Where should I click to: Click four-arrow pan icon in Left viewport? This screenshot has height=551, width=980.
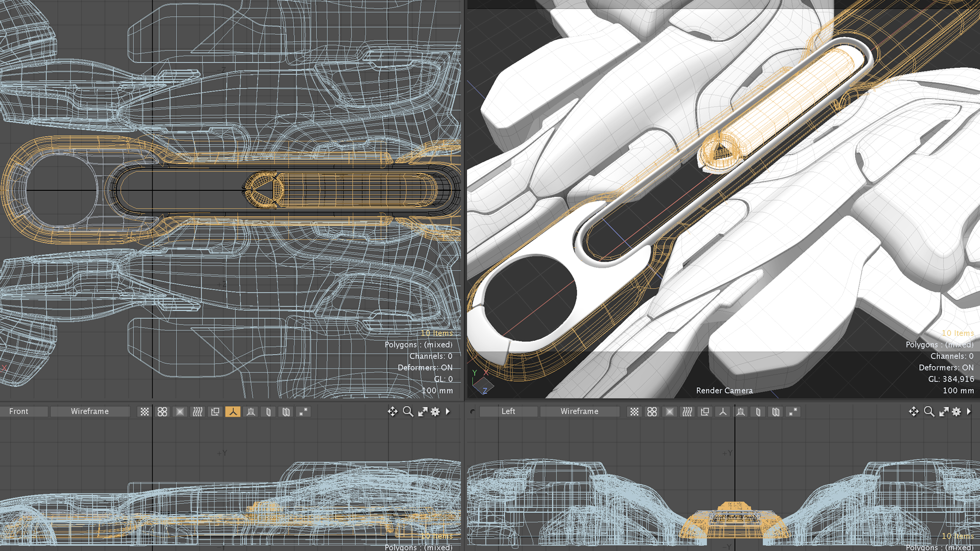tap(914, 412)
